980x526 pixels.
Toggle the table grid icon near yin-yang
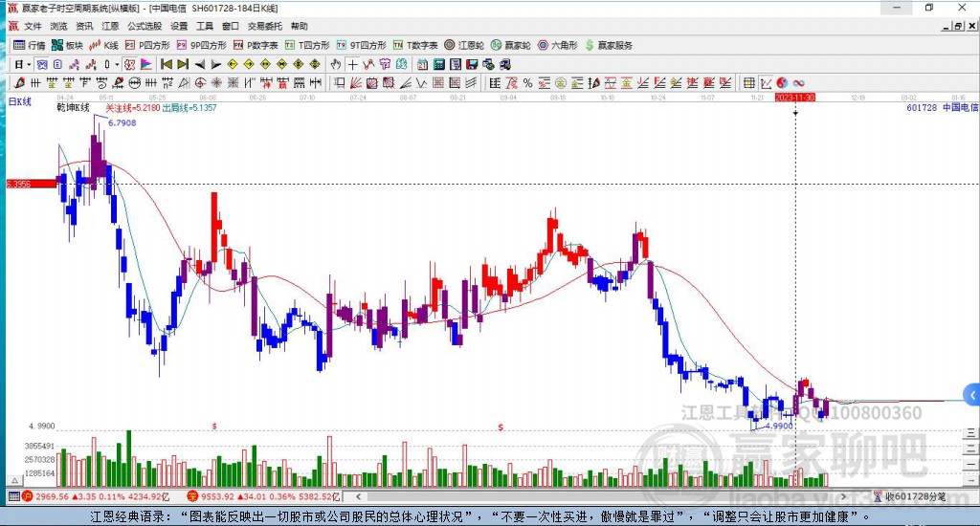point(748,83)
